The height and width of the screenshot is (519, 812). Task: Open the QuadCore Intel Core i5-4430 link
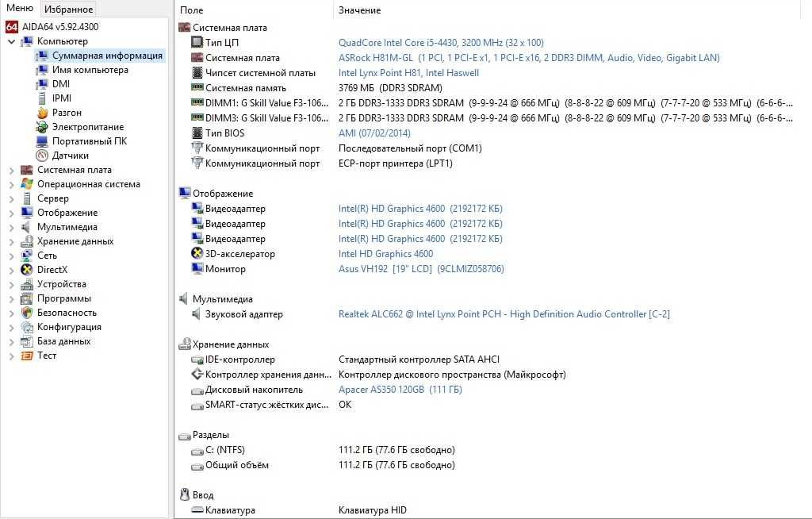pyautogui.click(x=441, y=43)
